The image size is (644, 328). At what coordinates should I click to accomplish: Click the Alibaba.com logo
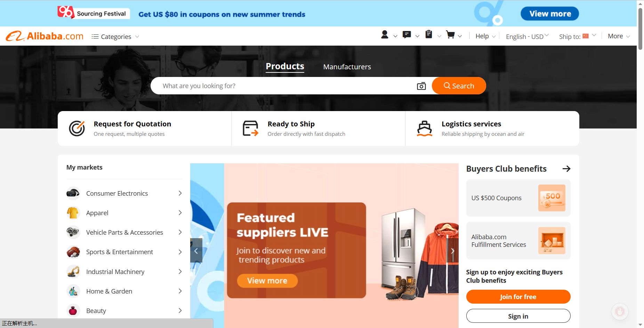pyautogui.click(x=45, y=36)
